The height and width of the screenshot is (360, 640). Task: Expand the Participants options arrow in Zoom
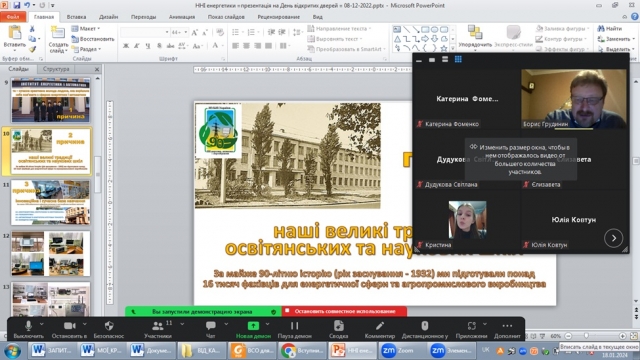pyautogui.click(x=182, y=324)
